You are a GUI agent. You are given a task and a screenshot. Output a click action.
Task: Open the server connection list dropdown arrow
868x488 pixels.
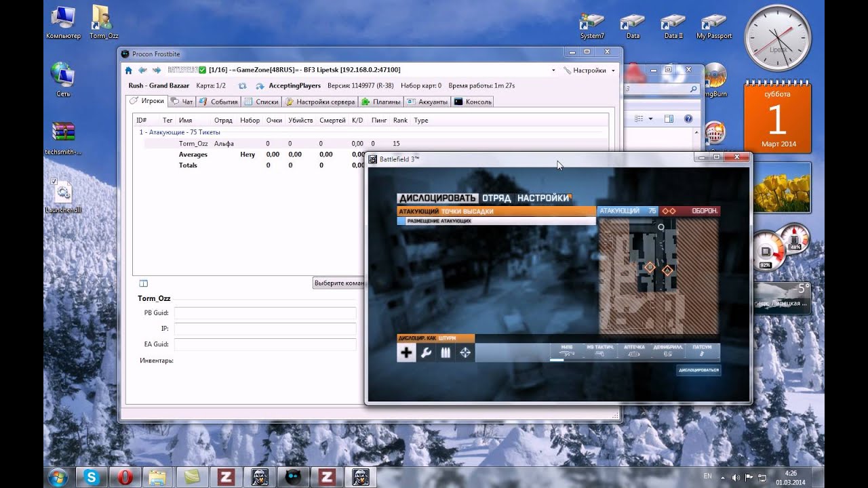tap(553, 70)
